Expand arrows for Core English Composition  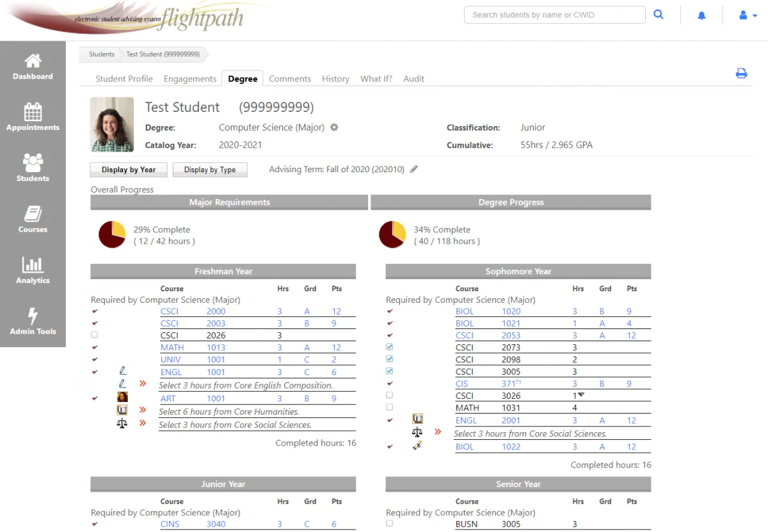pos(143,384)
